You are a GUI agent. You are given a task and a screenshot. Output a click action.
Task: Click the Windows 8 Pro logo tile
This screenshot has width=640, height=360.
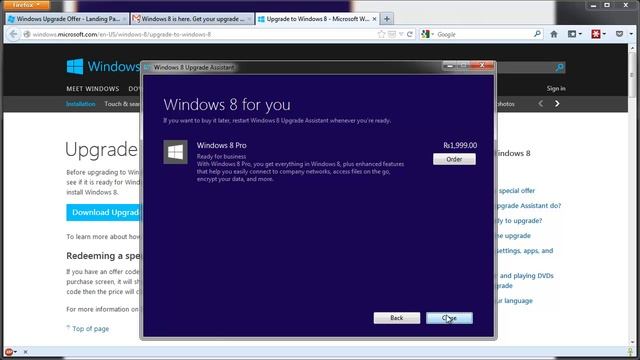coord(176,152)
